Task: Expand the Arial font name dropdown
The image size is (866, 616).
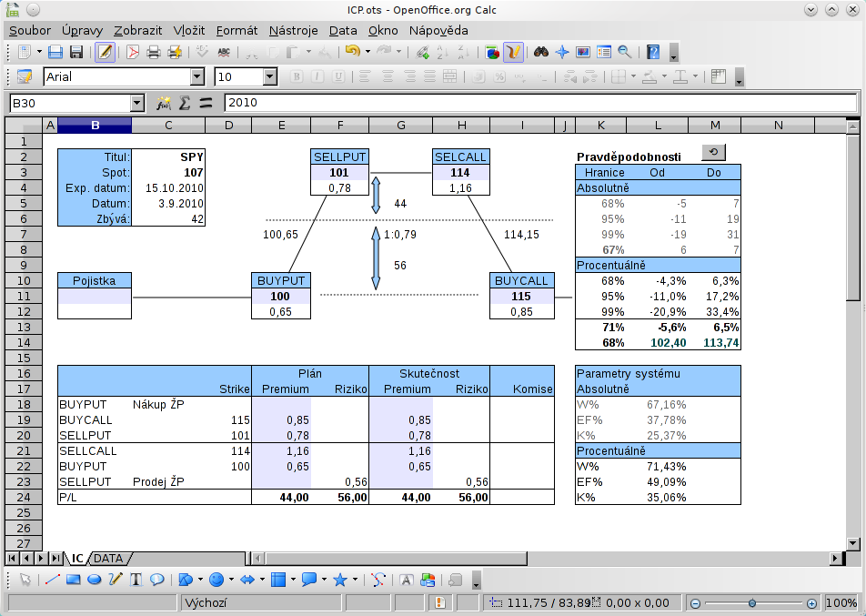Action: (197, 76)
